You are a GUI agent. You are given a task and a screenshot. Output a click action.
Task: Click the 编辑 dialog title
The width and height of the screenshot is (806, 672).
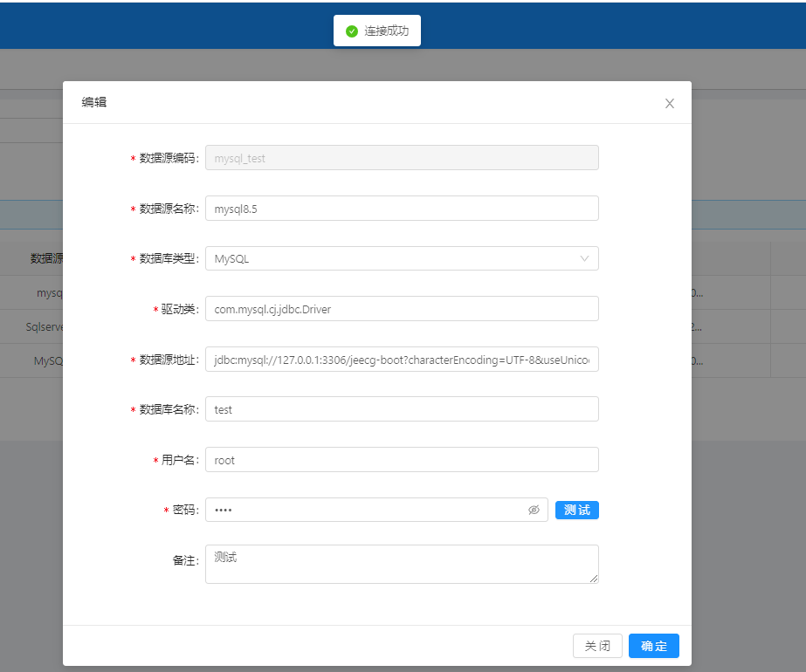pos(94,102)
